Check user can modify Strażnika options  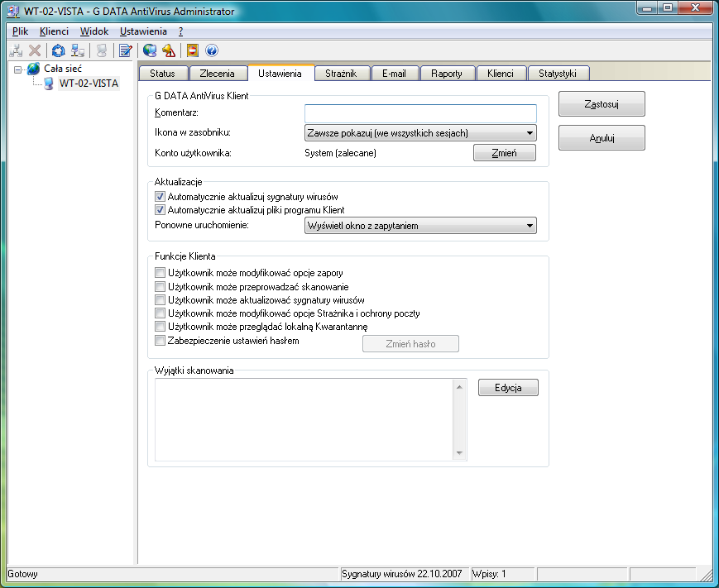160,313
